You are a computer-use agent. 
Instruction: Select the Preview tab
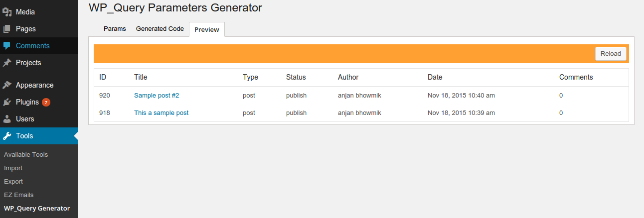207,29
